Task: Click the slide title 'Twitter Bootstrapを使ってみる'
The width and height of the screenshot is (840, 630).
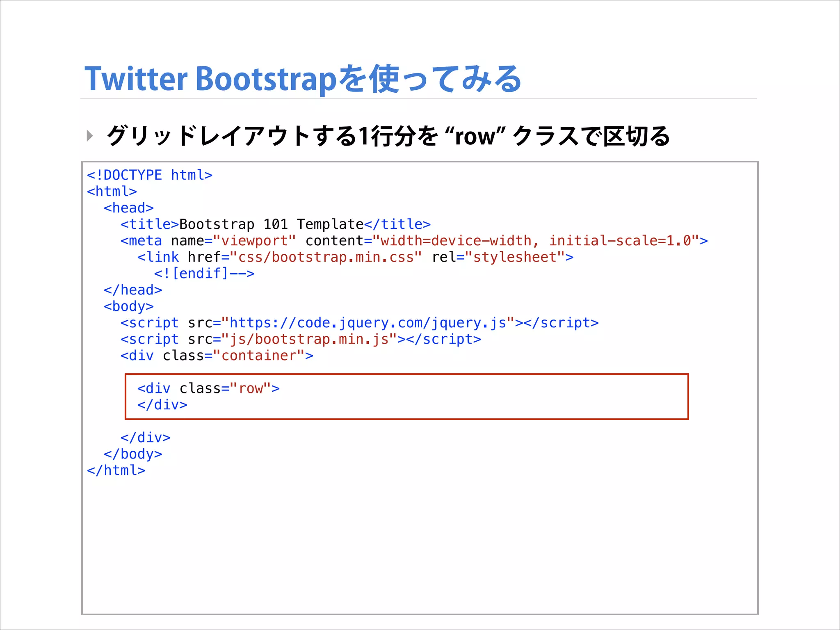Action: (303, 79)
